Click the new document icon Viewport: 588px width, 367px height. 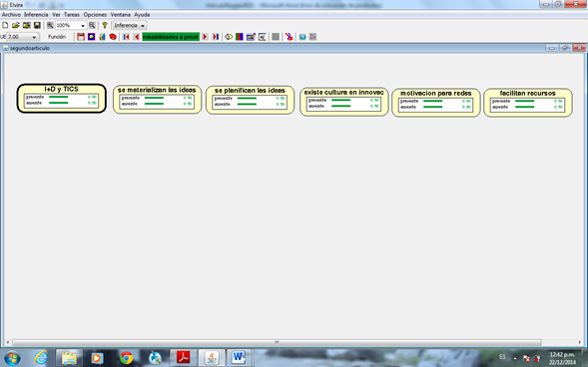pos(5,25)
